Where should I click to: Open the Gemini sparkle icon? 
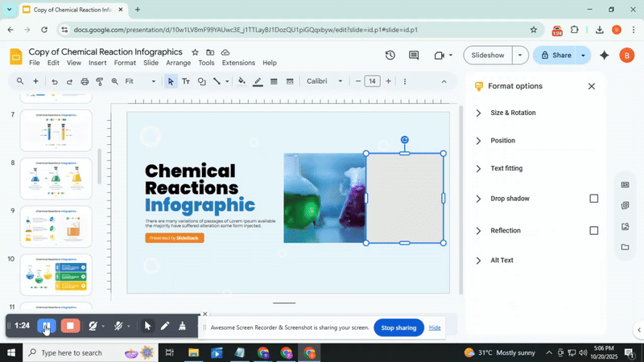(605, 56)
